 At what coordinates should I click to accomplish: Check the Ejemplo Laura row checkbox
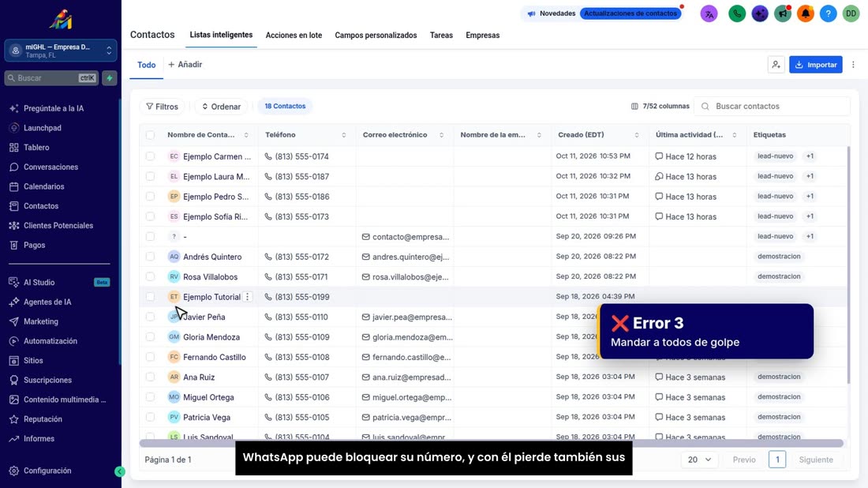coord(150,176)
